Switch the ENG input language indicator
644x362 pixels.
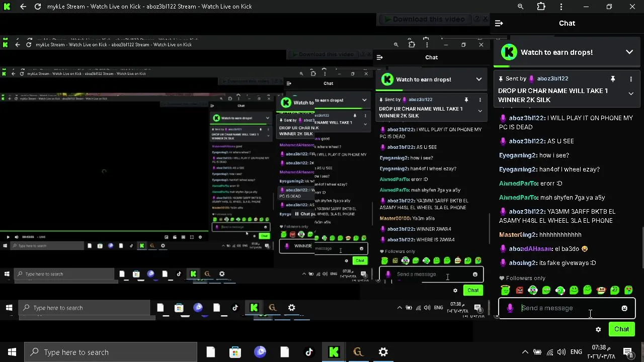point(576,352)
